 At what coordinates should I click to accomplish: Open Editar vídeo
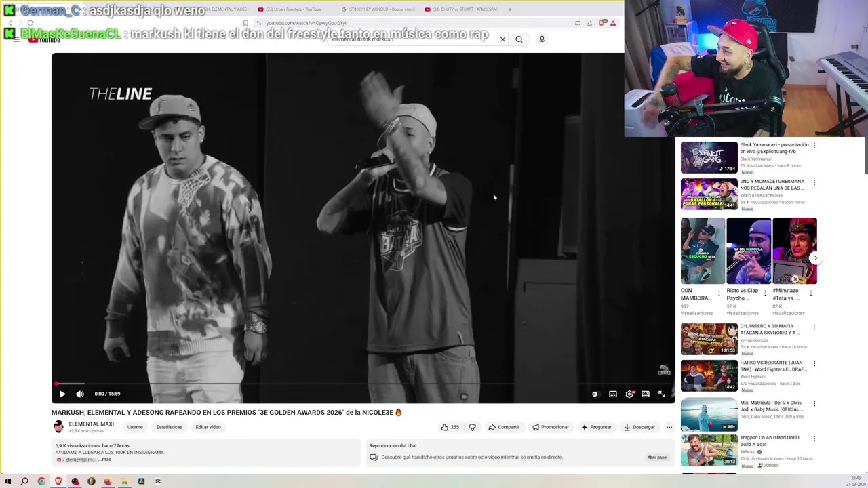pyautogui.click(x=208, y=427)
